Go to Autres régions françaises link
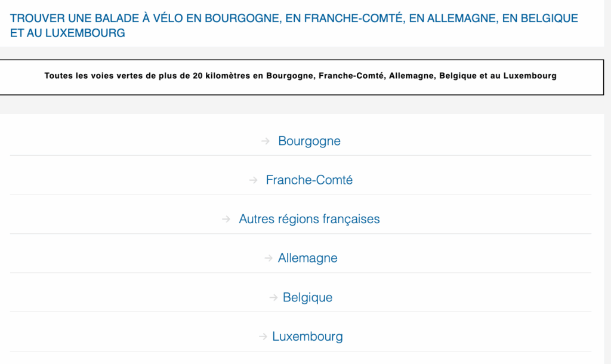Image resolution: width=611 pixels, height=364 pixels. tap(309, 220)
